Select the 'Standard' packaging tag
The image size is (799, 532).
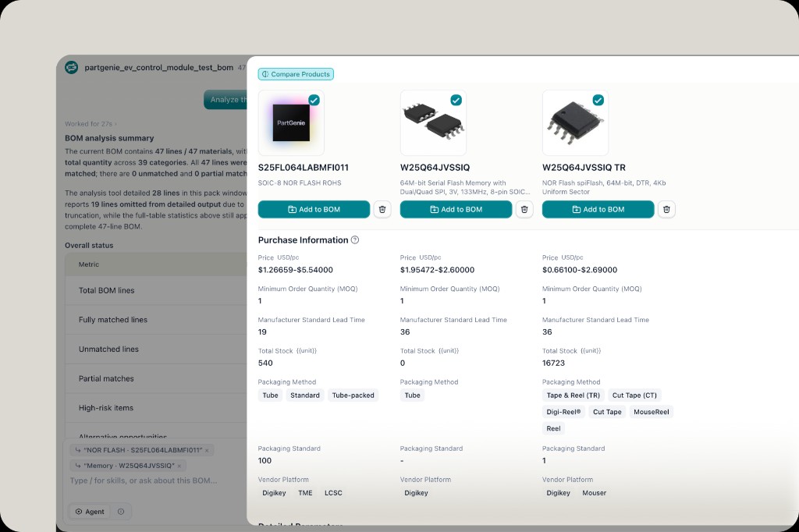[x=305, y=395]
